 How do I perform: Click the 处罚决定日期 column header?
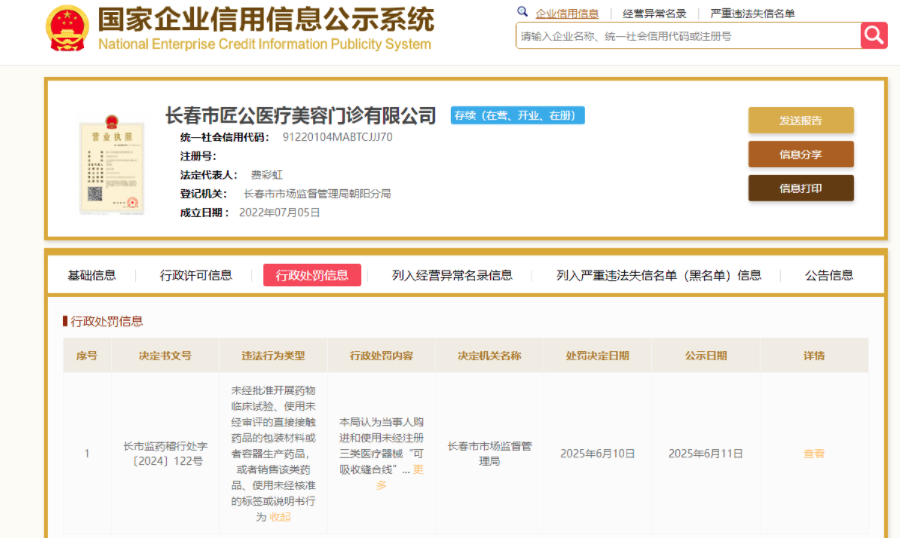click(x=598, y=356)
